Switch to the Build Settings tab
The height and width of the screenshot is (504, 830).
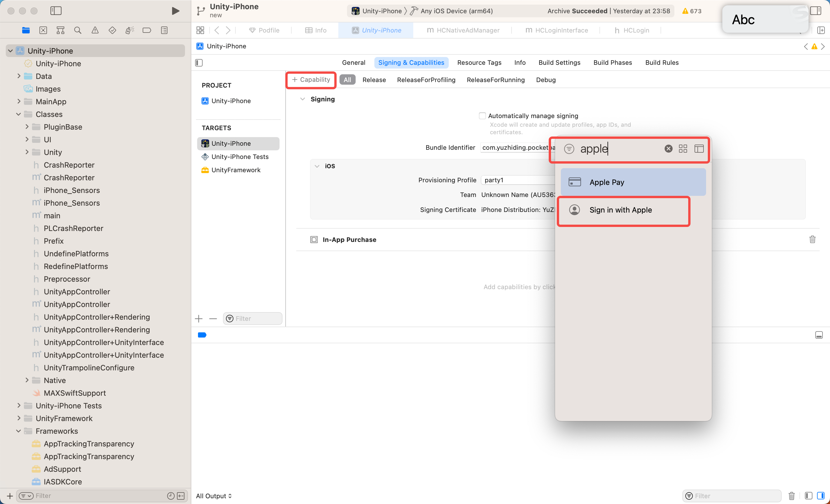(559, 62)
